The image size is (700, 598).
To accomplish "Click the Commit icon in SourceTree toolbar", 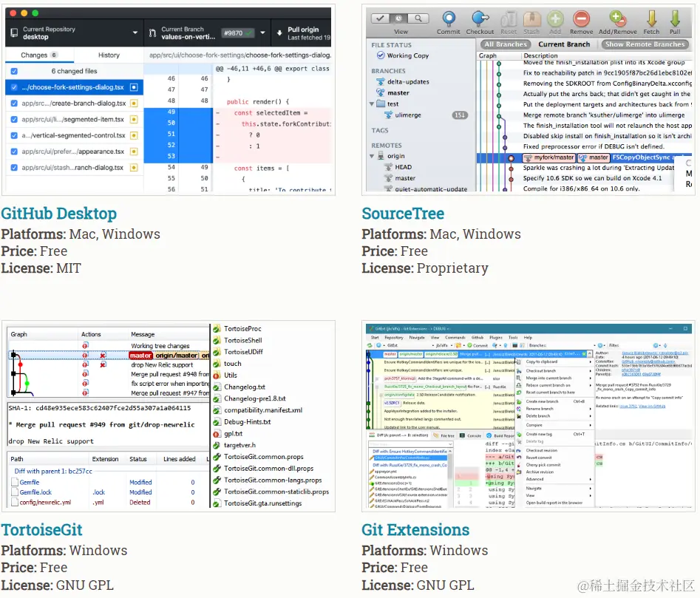I will pos(449,18).
